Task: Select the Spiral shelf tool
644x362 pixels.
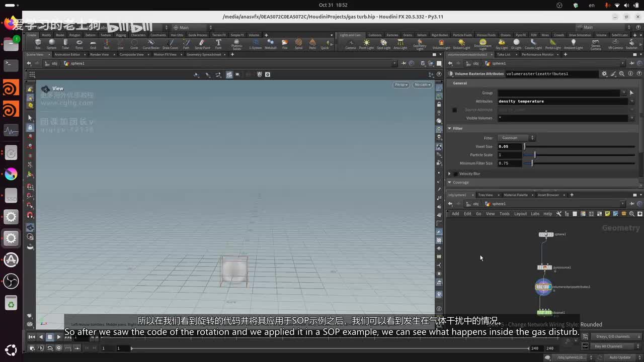Action: click(298, 44)
